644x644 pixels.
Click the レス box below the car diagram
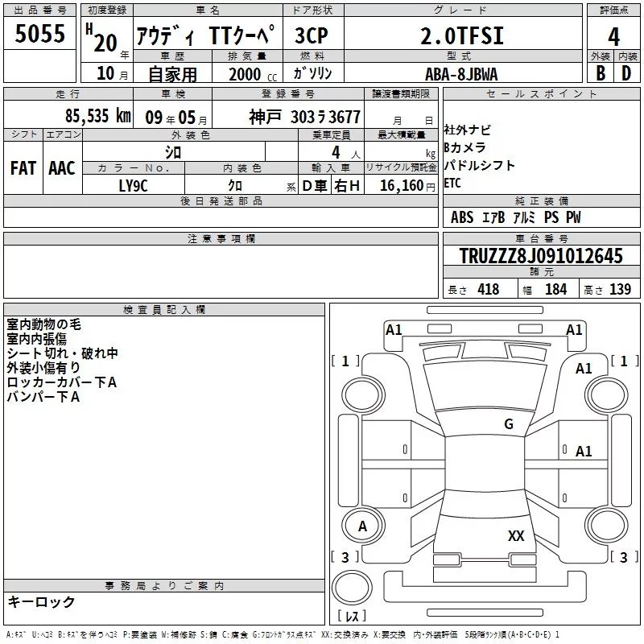[x=352, y=616]
